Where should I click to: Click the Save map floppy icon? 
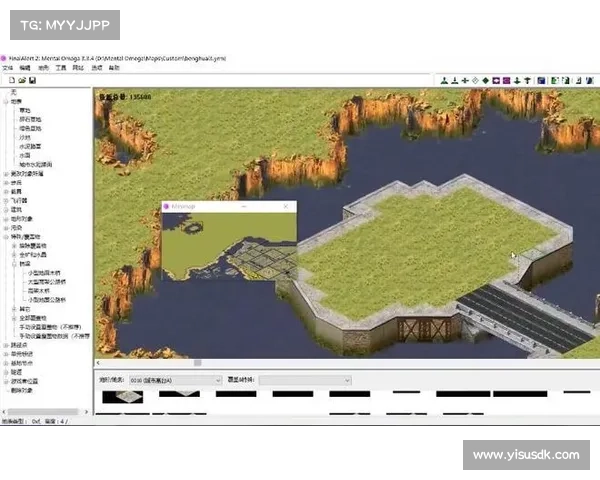click(x=33, y=80)
